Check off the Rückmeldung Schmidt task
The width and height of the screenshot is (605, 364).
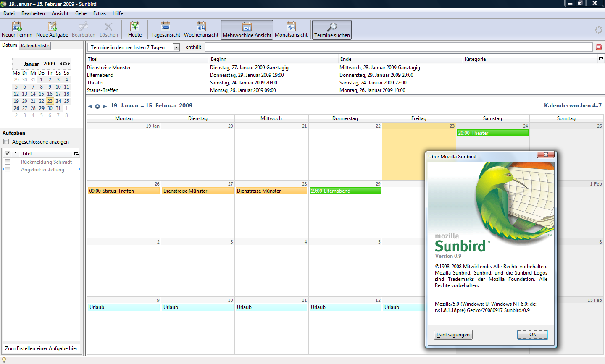7,162
